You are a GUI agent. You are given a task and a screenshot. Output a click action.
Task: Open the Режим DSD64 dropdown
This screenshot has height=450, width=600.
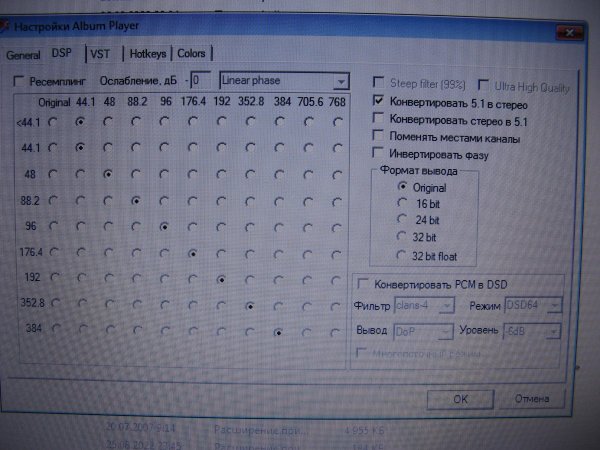point(533,305)
